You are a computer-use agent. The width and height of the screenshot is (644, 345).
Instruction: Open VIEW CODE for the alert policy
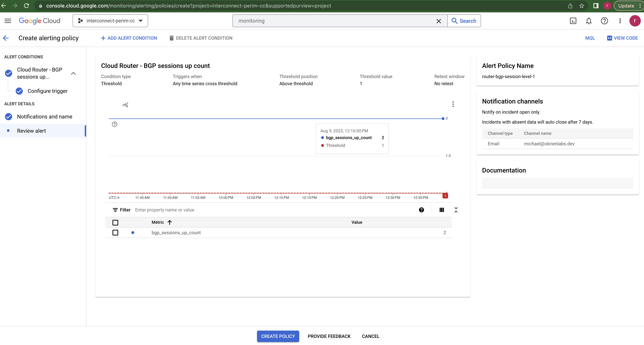tap(622, 38)
